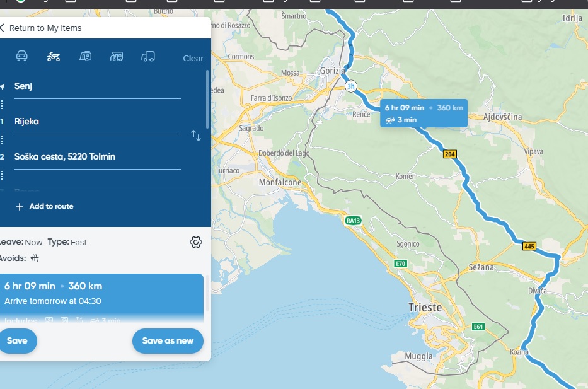Select the car with caravan vehicle icon
This screenshot has height=389, width=588.
coord(85,56)
